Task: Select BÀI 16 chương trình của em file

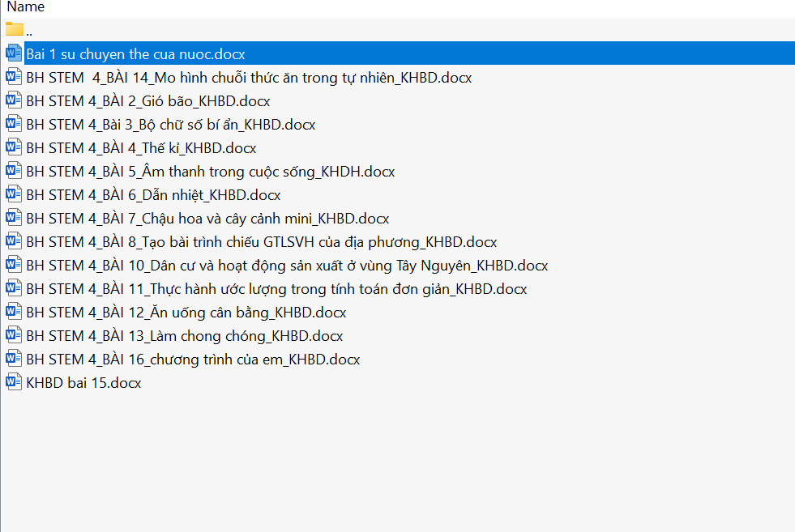Action: tap(193, 360)
